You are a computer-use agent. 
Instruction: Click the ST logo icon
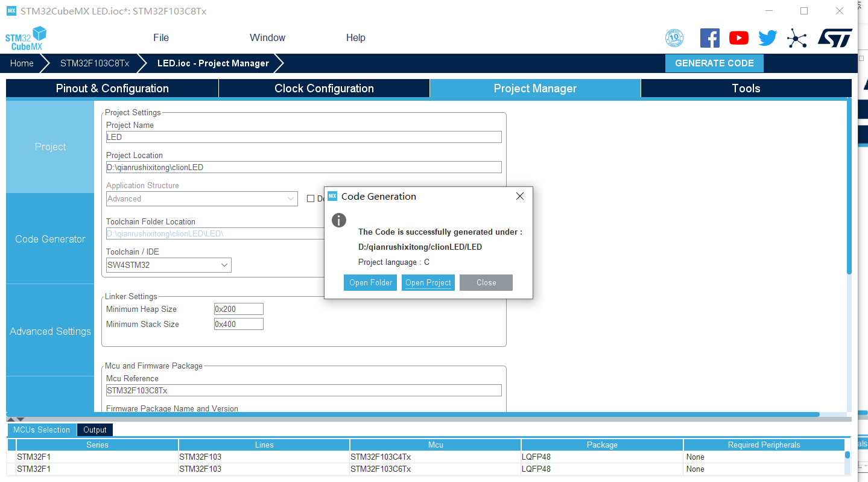click(835, 37)
